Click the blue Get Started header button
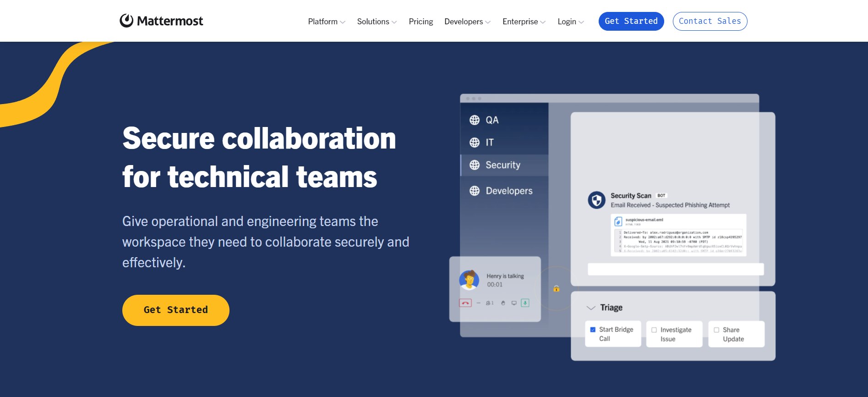The image size is (868, 397). click(x=631, y=21)
